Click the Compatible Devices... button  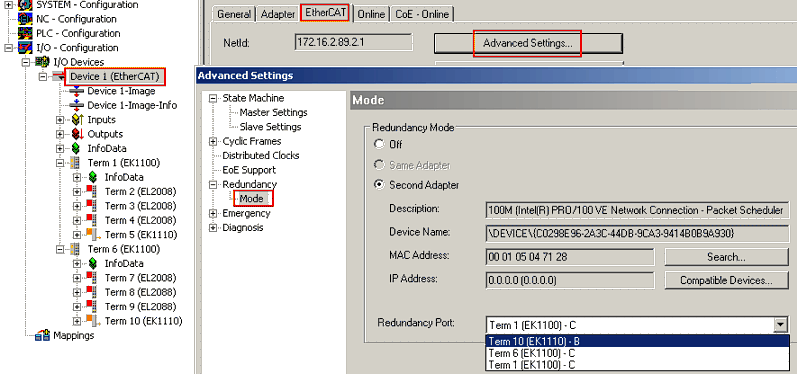click(726, 280)
